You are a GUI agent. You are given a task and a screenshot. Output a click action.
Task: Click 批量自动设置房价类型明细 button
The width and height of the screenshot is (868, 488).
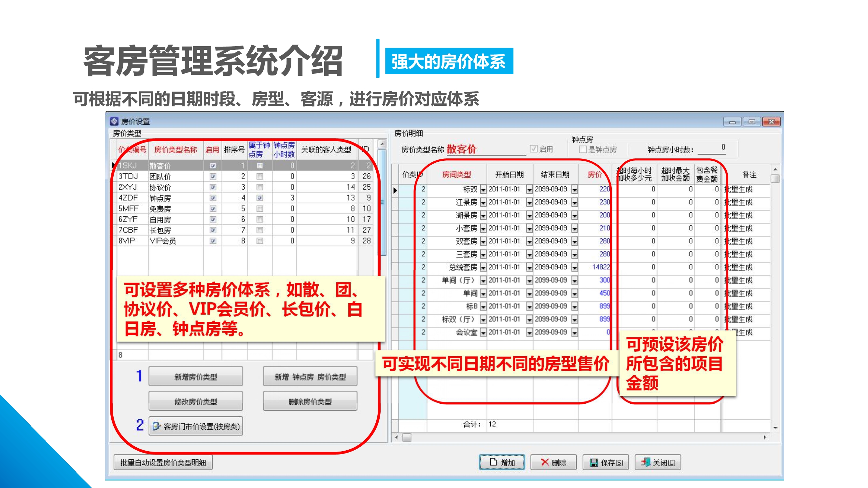point(163,462)
